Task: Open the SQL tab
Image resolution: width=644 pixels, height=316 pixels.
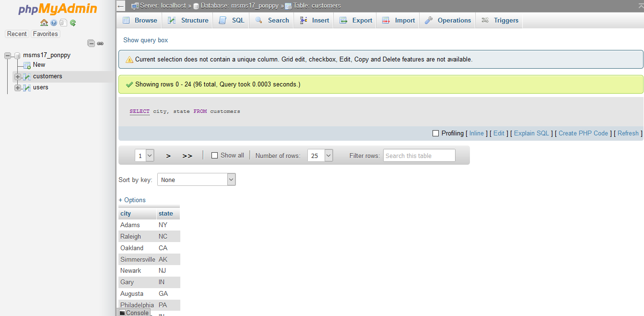Action: (232, 20)
